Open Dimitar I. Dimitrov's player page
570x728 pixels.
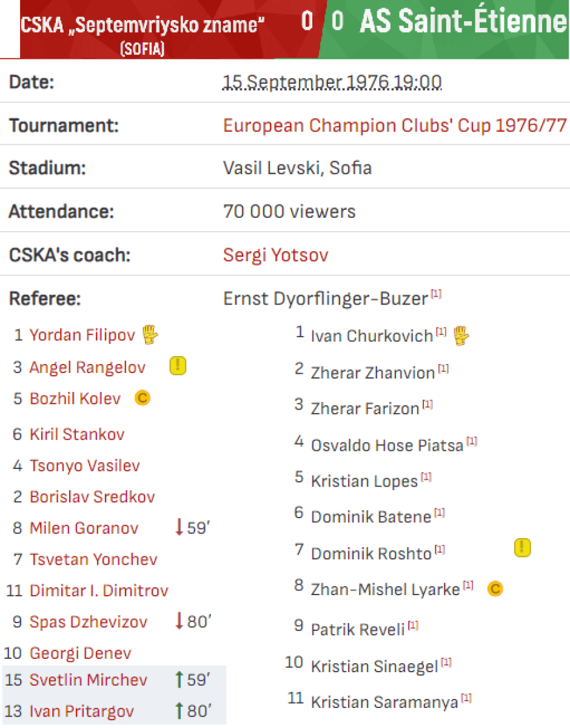tap(99, 591)
